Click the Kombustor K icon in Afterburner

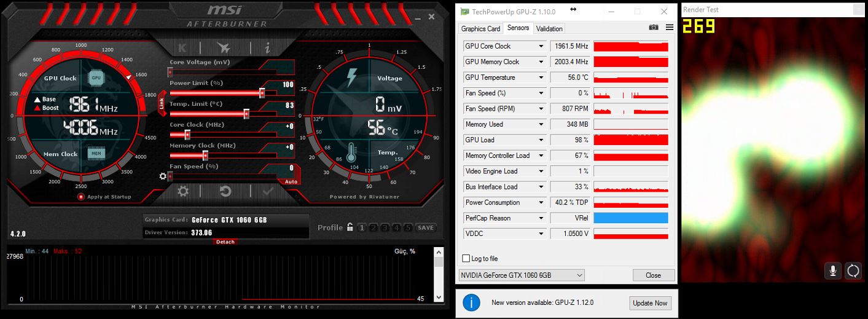[182, 48]
